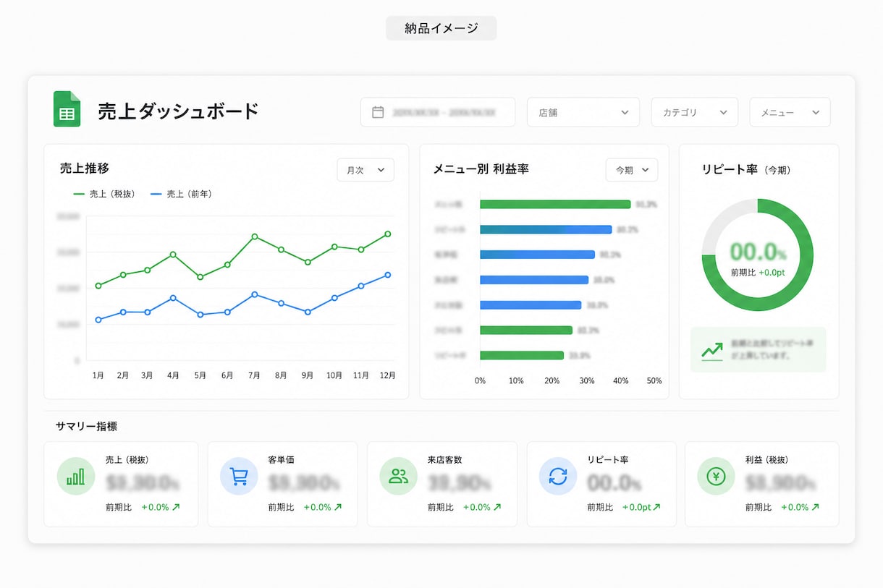Click the up-right arrow in 売上（税抜）card
The image size is (883, 588).
click(x=176, y=507)
